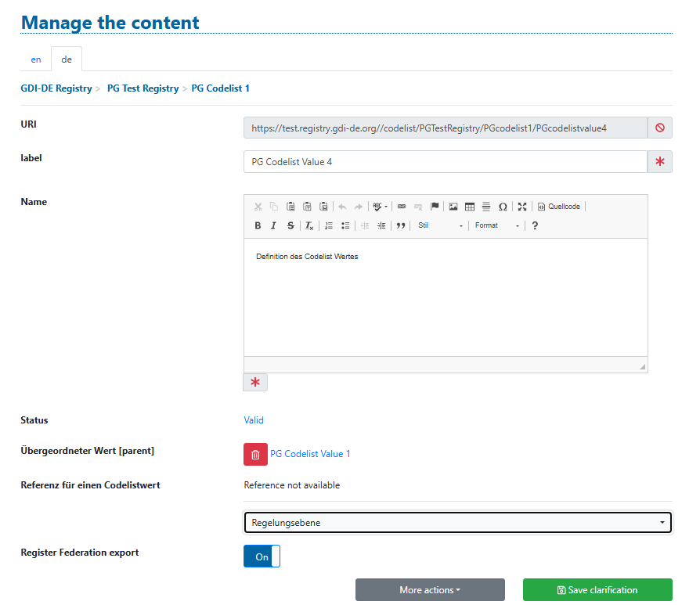
Task: Insert a table in the editor
Action: (470, 207)
